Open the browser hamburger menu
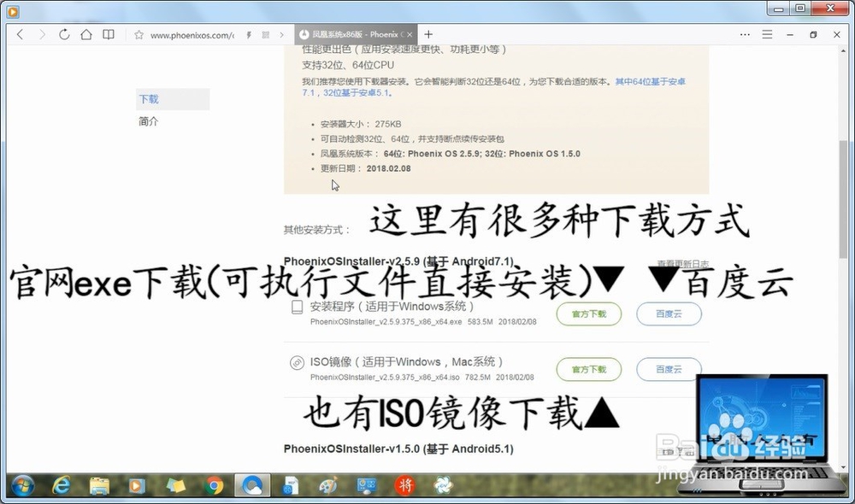 [x=767, y=34]
